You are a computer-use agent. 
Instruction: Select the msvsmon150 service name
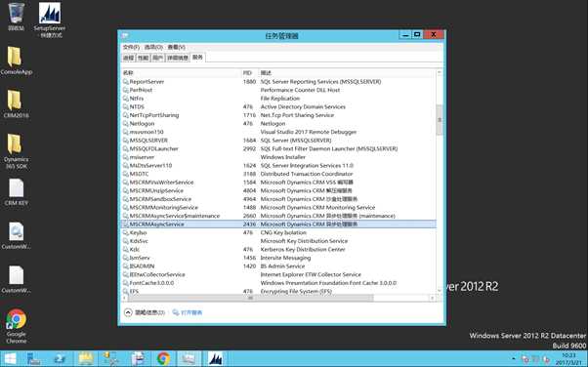click(147, 132)
